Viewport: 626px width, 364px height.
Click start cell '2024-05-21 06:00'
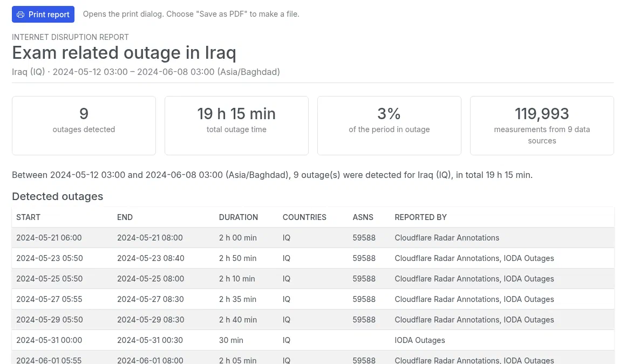(49, 238)
